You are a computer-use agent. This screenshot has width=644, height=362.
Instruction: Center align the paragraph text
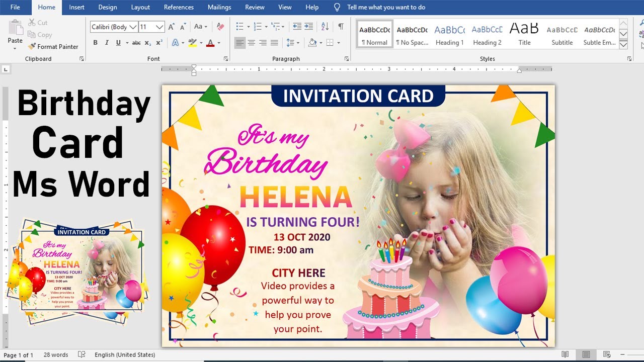tap(251, 43)
